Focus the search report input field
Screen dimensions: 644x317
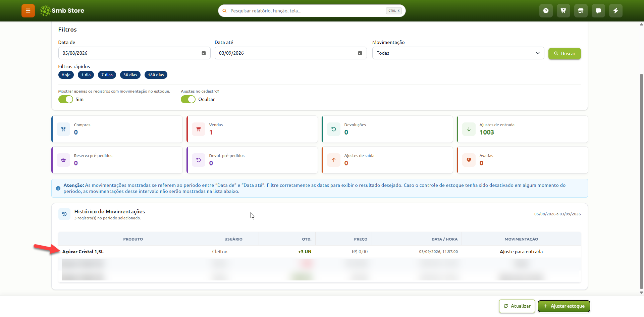pos(312,11)
